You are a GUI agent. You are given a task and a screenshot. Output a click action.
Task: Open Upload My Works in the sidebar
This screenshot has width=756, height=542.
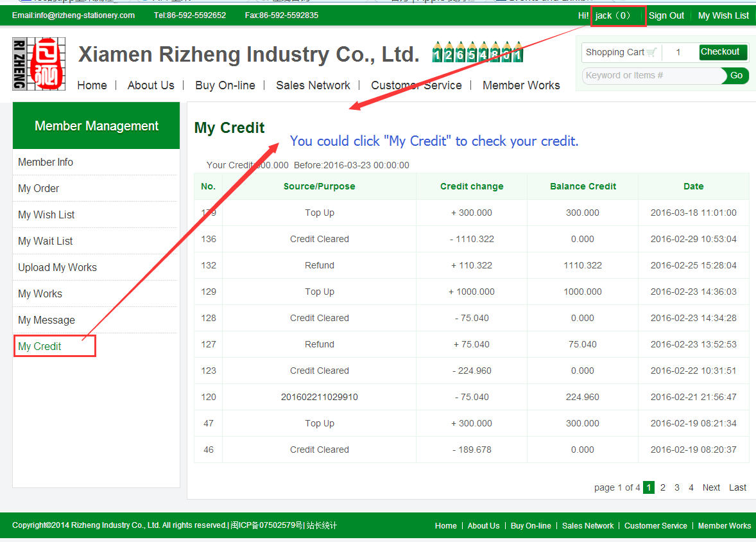(57, 267)
